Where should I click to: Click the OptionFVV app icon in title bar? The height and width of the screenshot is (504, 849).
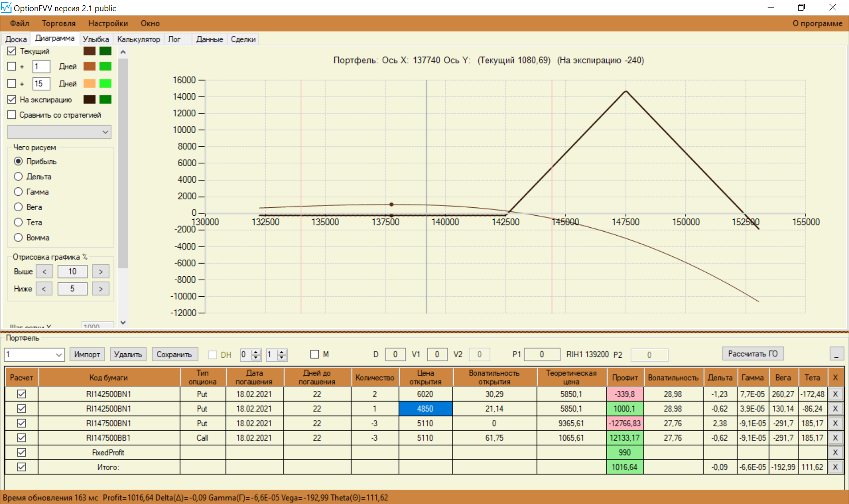[6, 8]
